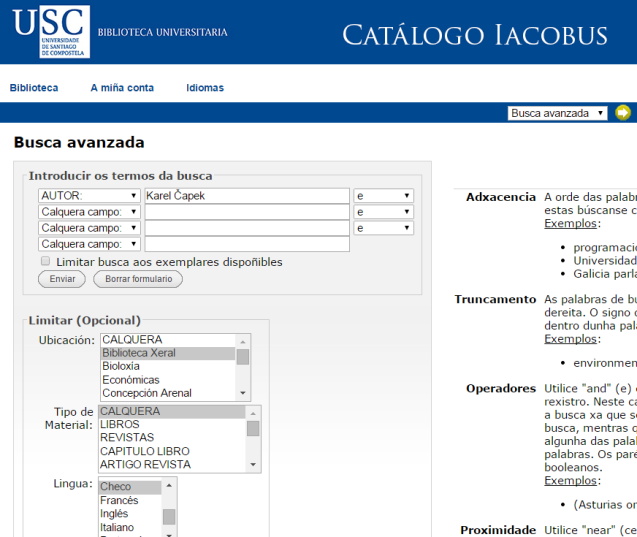The width and height of the screenshot is (637, 537).
Task: Open the Busca avanzada search type dropdown
Action: click(x=557, y=113)
